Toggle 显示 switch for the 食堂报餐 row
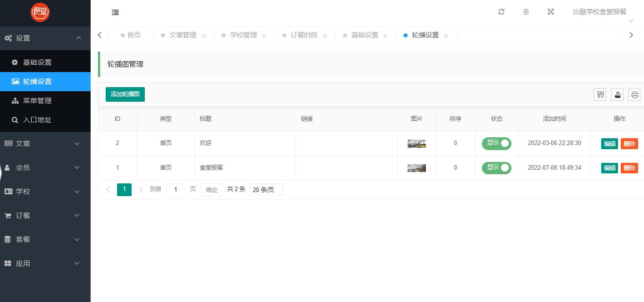The image size is (644, 302). [496, 168]
